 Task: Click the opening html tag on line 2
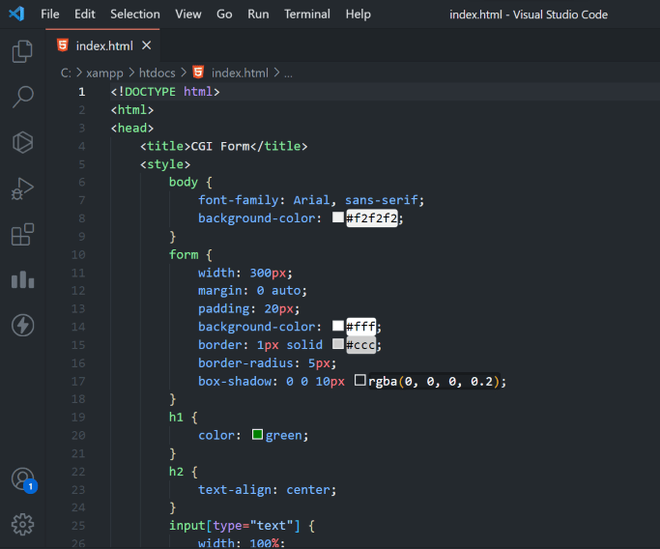pos(132,110)
